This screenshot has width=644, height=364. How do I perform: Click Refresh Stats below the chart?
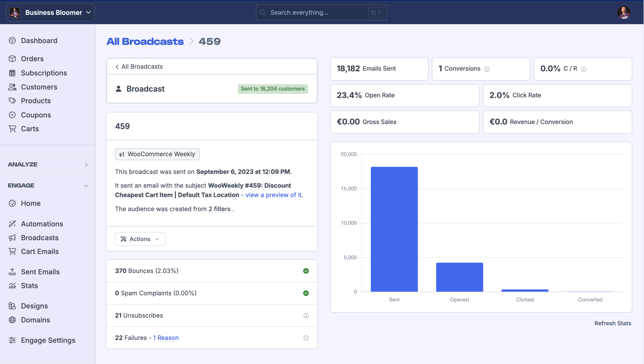(613, 323)
